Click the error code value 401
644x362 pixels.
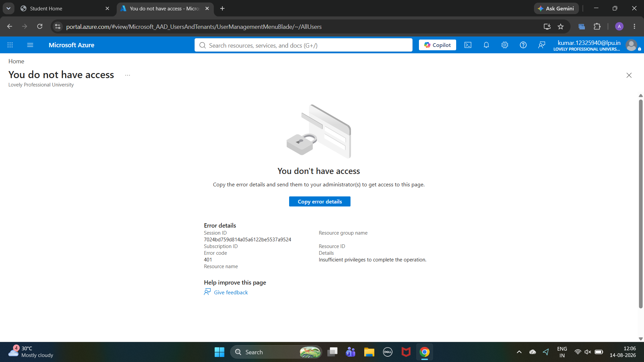pos(208,260)
